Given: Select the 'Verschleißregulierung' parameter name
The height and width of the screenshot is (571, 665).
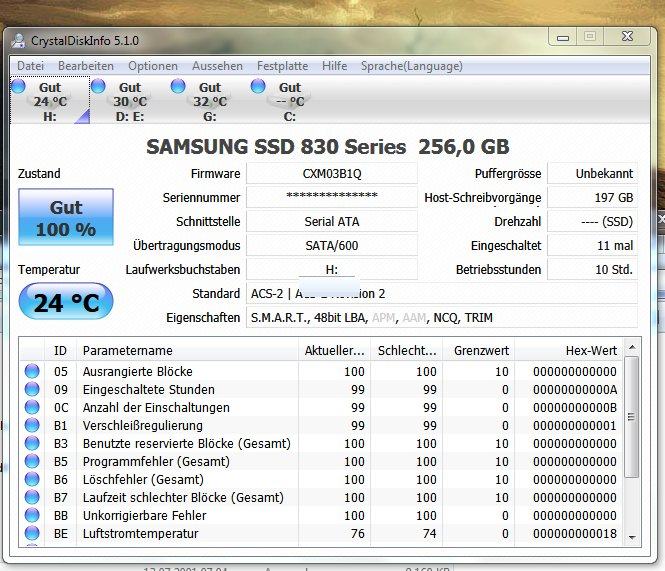Looking at the screenshot, I should coord(142,425).
